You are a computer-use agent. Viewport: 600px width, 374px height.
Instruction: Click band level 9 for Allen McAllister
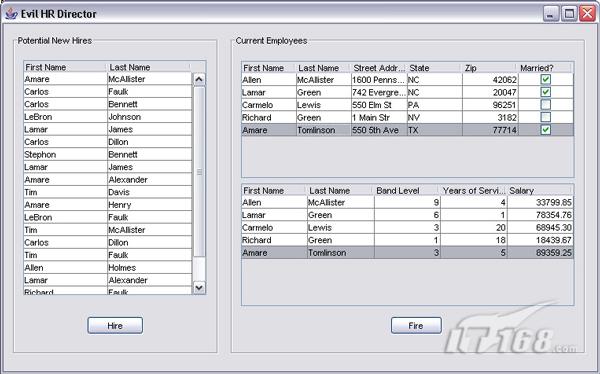coord(407,202)
